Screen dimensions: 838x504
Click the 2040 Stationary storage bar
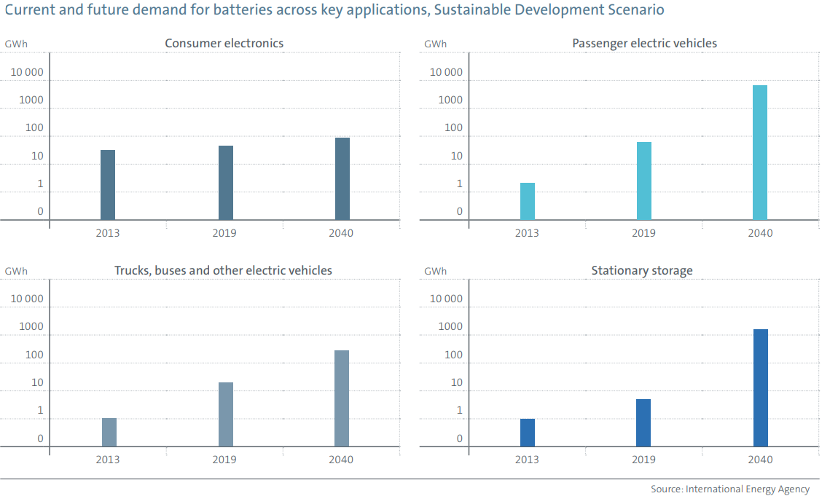761,388
